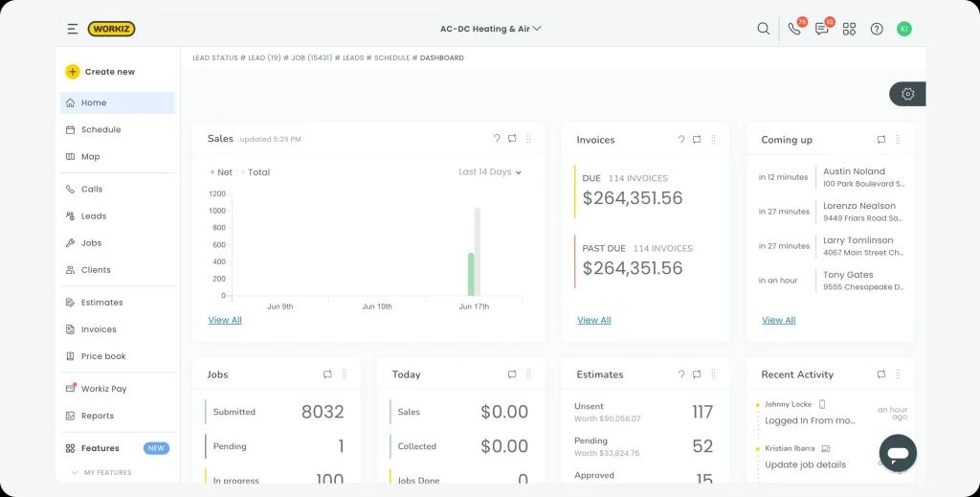Image resolution: width=980 pixels, height=497 pixels.
Task: Open the live chat bubble
Action: [x=898, y=453]
